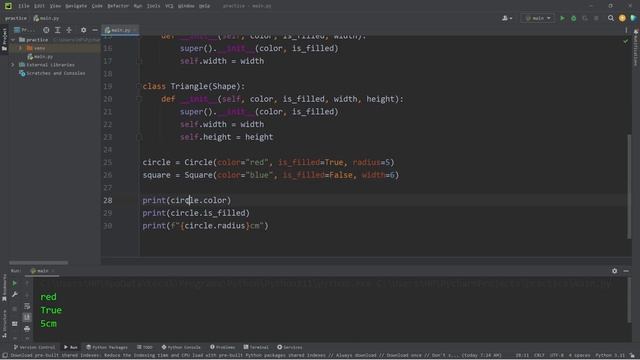Fold the Triangle class at line 19

(139, 86)
